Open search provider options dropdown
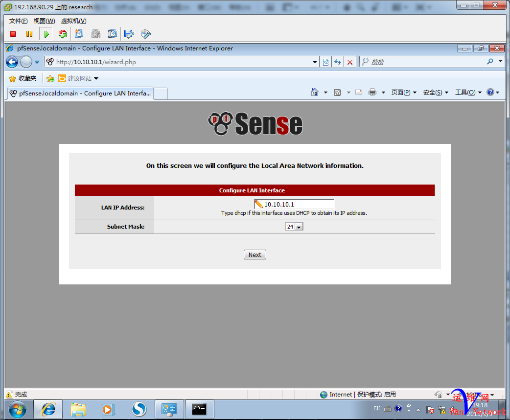Viewport: 510px width, 420px height. click(500, 61)
